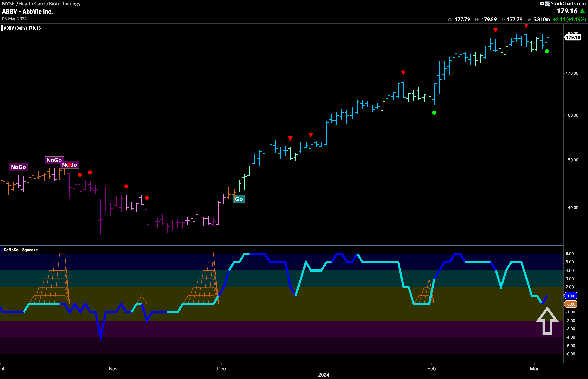Click the 05-Mar-2024 date label
Image resolution: width=588 pixels, height=379 pixels.
click(x=14, y=19)
